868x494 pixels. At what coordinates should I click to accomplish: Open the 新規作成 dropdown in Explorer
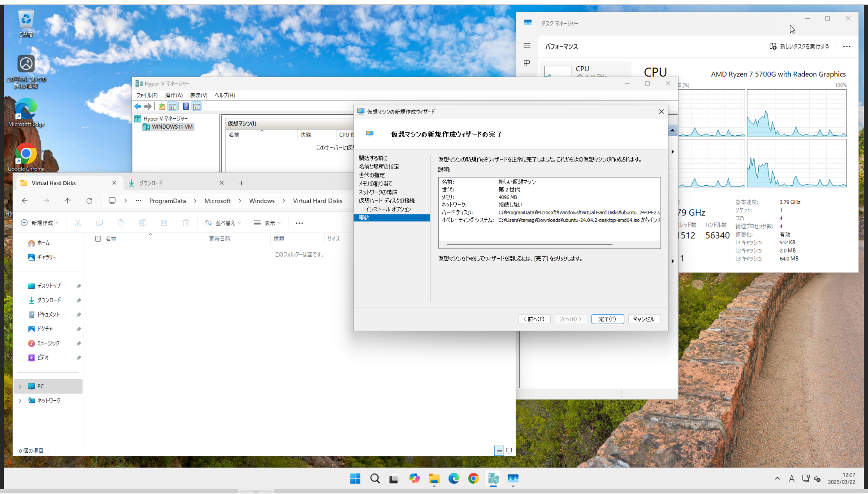pyautogui.click(x=40, y=223)
